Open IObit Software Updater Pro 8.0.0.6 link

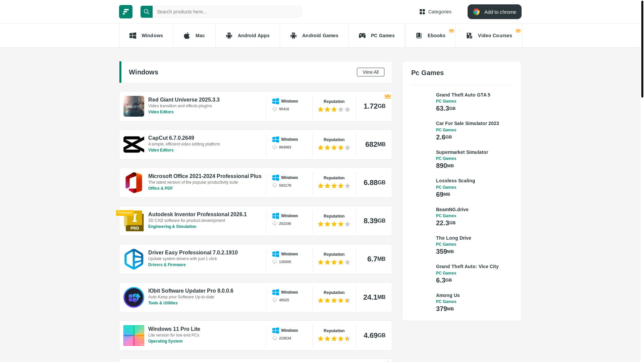click(191, 291)
